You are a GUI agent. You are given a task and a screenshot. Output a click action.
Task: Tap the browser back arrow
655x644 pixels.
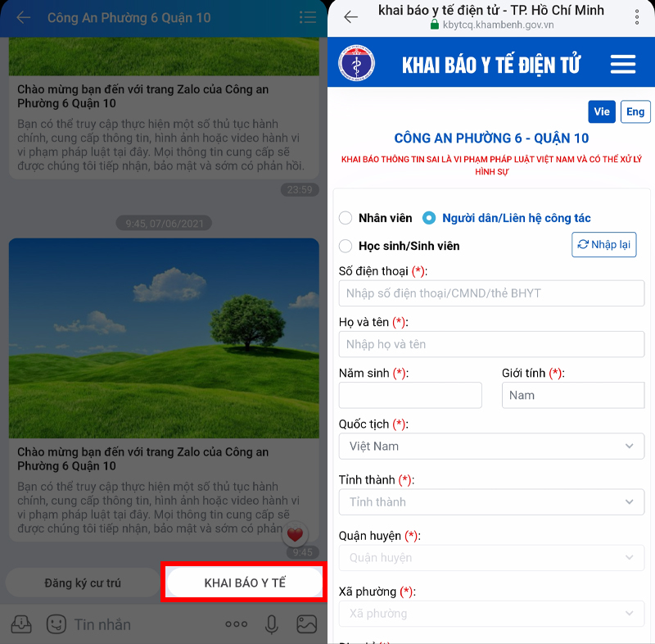click(x=351, y=16)
